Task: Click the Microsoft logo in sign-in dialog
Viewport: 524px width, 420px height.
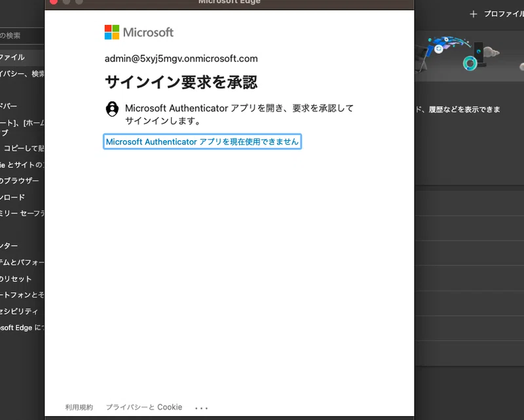Action: [139, 32]
